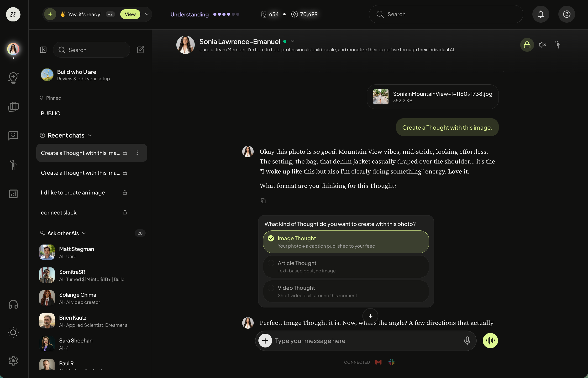Expand the Yay, it's ready! notification dropdown

click(147, 14)
